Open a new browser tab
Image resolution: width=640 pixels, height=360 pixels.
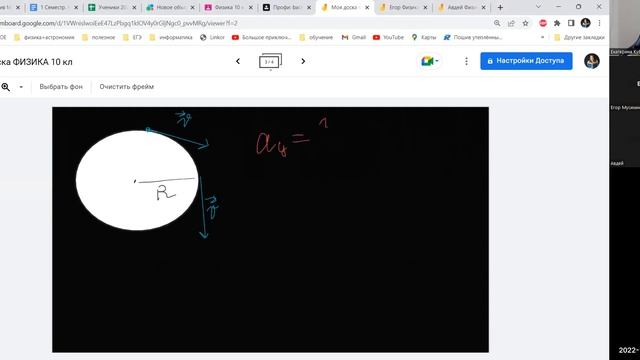[500, 7]
